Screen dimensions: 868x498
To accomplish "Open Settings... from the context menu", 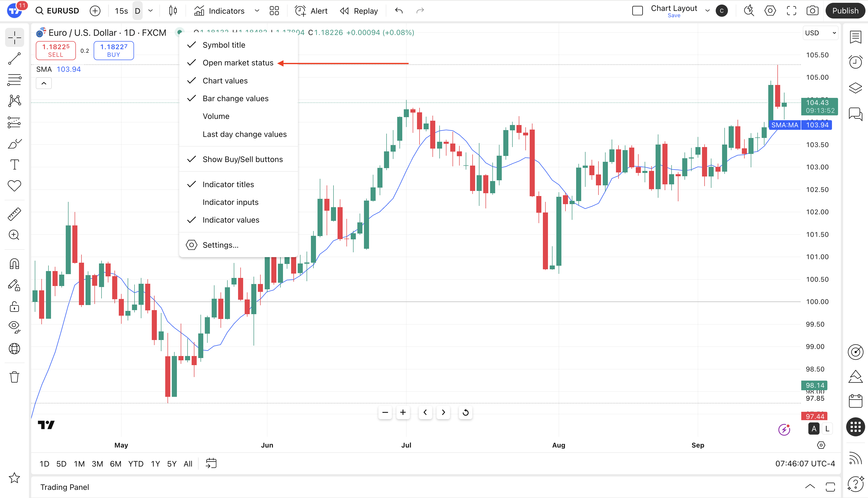I will [x=220, y=245].
